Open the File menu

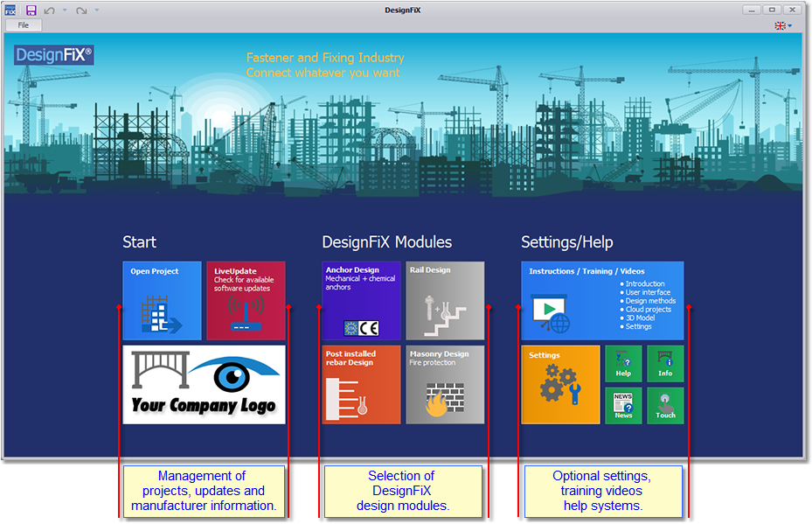[x=24, y=24]
